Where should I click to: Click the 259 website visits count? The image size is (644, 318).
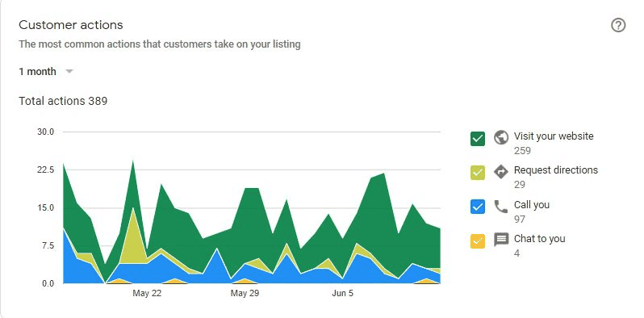(522, 151)
